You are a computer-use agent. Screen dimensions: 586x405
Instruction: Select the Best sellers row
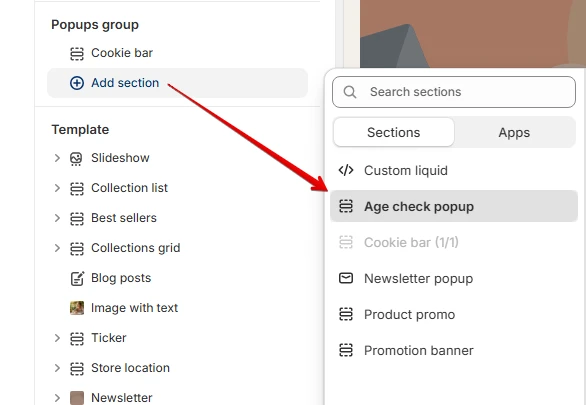tap(178, 218)
